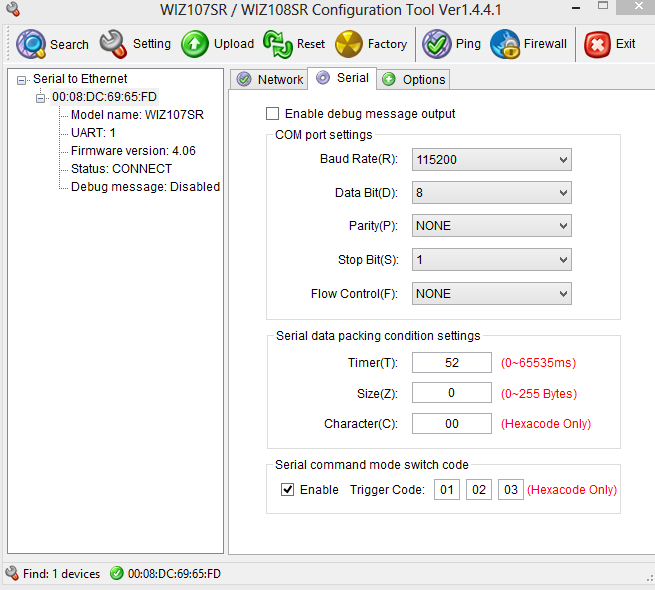Screen dimensions: 655x590
Task: Click the second Trigger Code field 02
Action: point(479,489)
